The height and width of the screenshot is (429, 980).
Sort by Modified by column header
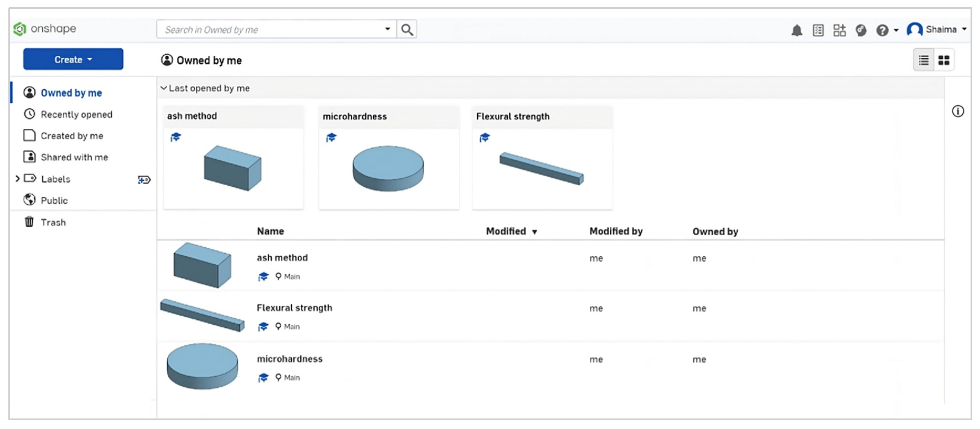tap(615, 231)
